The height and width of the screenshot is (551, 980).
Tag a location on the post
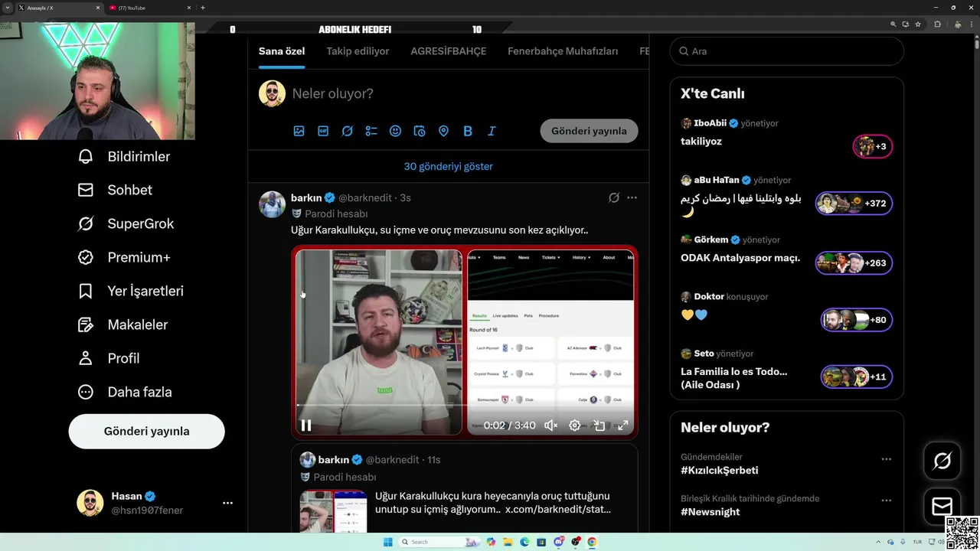point(443,131)
